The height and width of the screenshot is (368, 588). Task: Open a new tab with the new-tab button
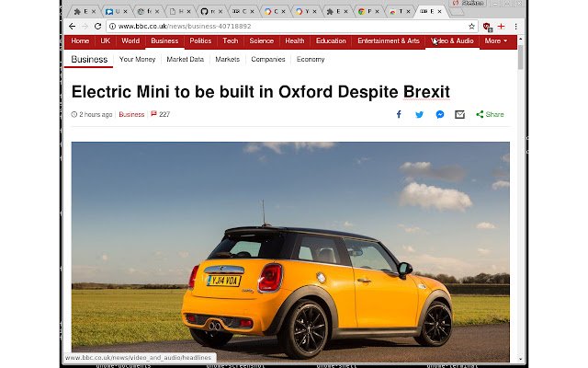457,12
